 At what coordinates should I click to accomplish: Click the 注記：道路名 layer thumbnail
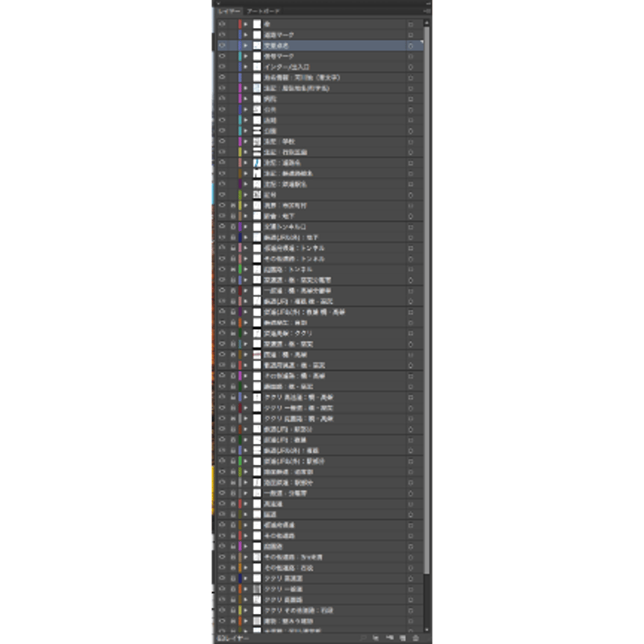pos(257,163)
